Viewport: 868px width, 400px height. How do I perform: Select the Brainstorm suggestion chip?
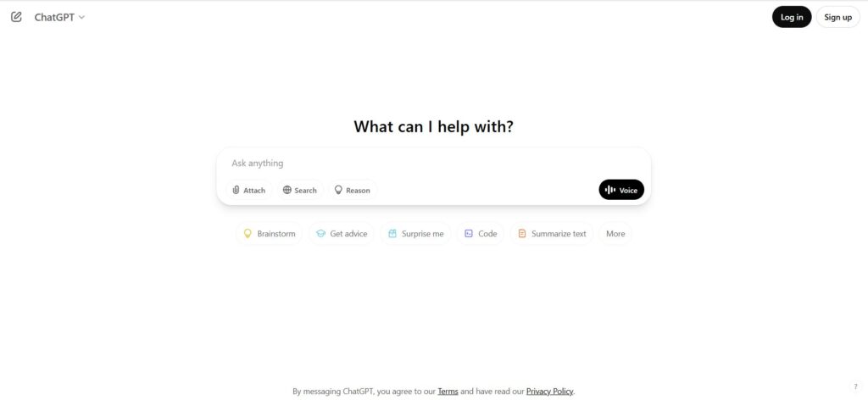(269, 233)
